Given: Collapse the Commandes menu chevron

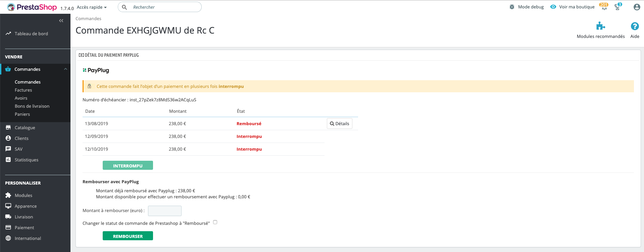Looking at the screenshot, I should click(x=65, y=69).
